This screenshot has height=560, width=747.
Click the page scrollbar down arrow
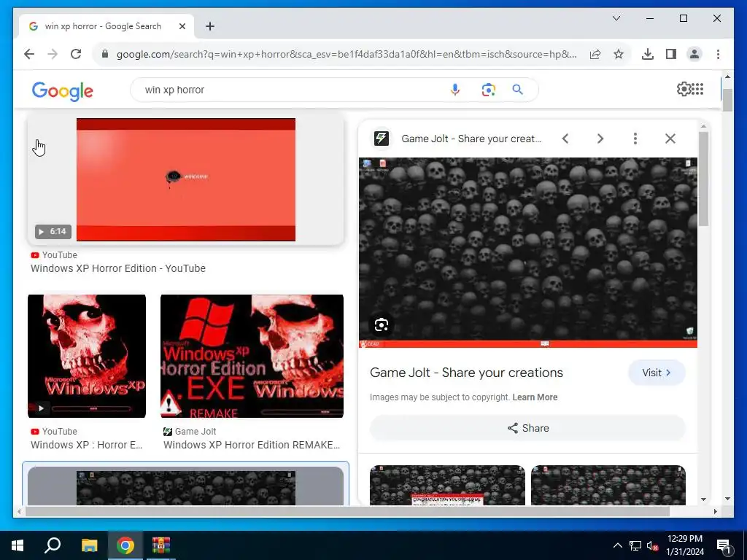[727, 499]
